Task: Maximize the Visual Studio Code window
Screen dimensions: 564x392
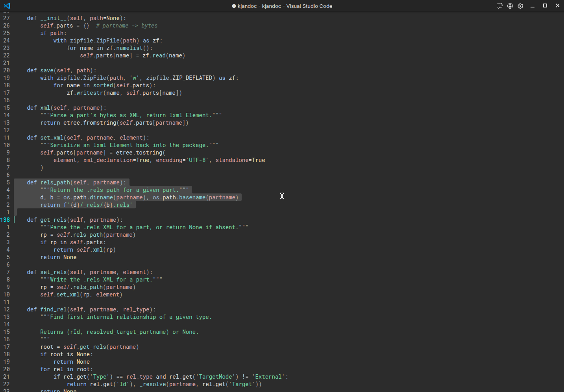Action: pos(545,6)
